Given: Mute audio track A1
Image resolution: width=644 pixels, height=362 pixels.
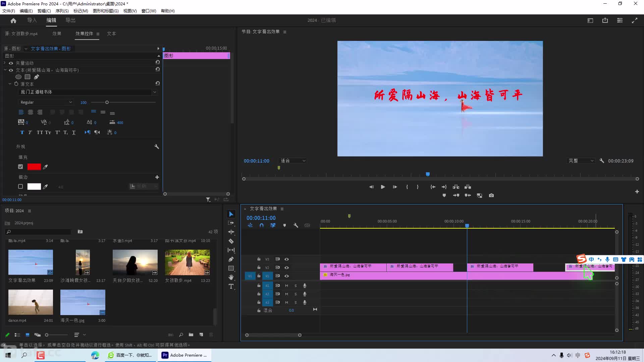Looking at the screenshot, I should 286,286.
